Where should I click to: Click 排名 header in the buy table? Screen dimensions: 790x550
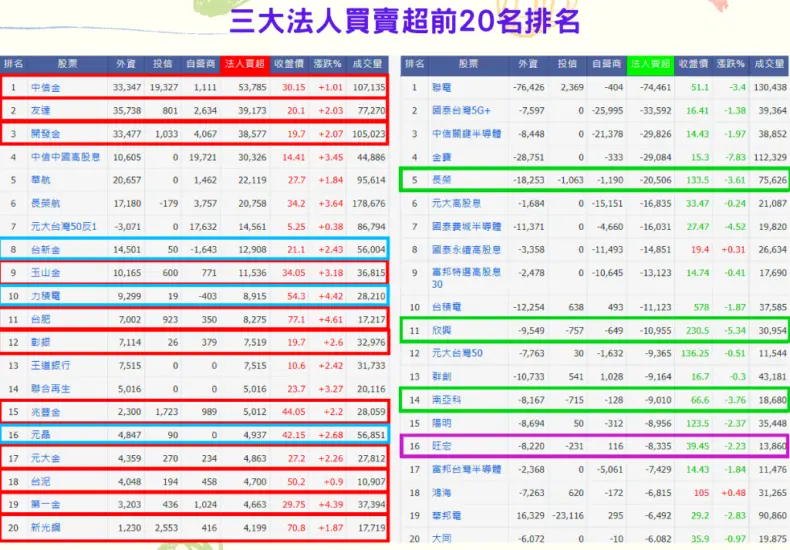(x=14, y=64)
